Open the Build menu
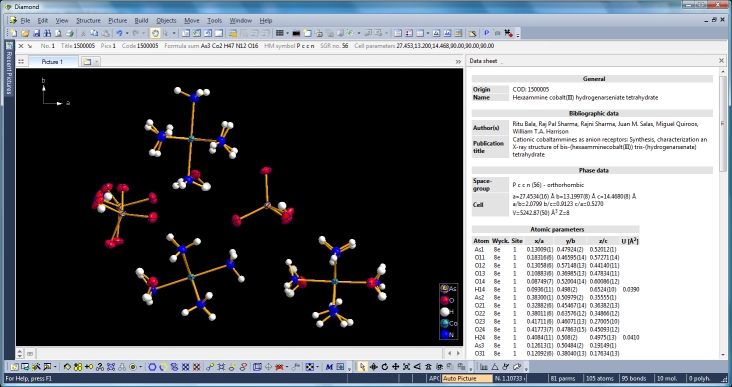The image size is (732, 387). (x=141, y=21)
